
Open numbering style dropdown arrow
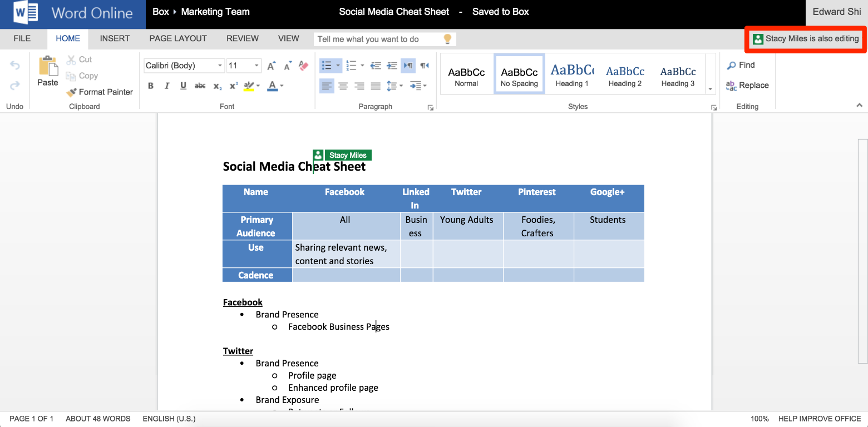362,66
